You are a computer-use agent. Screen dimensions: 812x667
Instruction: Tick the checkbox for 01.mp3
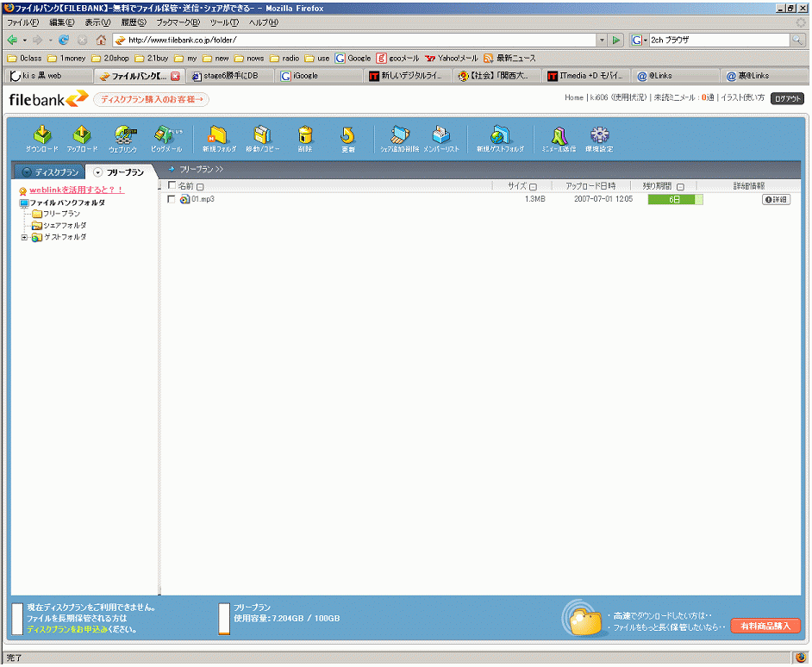point(172,199)
